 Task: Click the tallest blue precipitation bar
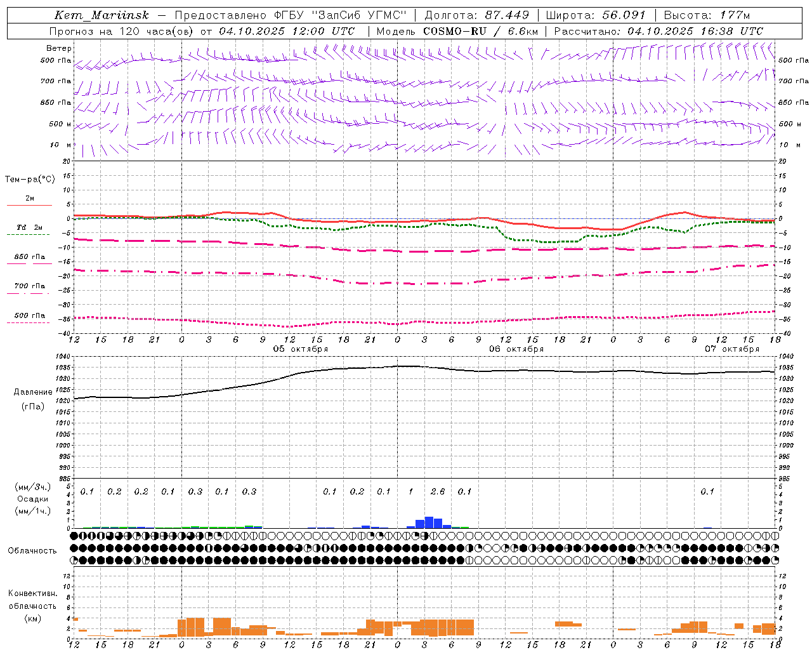[x=429, y=522]
